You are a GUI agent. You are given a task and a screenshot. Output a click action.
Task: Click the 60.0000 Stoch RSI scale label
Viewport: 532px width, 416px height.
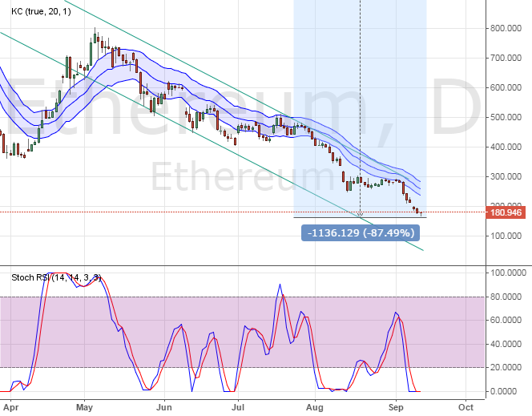pyautogui.click(x=506, y=321)
